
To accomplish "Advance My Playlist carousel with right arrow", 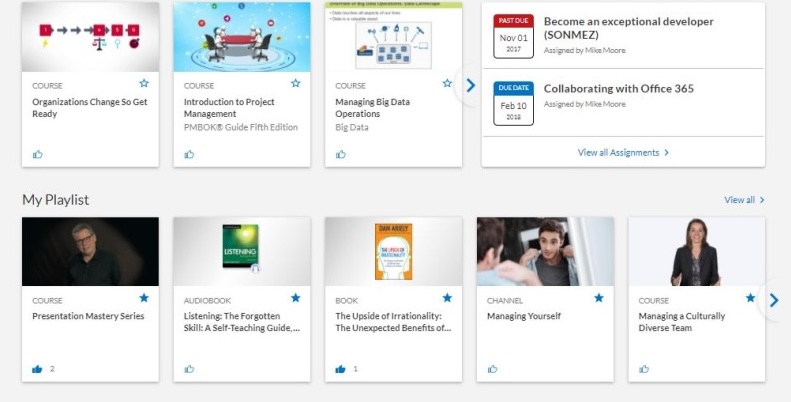I will tap(774, 301).
